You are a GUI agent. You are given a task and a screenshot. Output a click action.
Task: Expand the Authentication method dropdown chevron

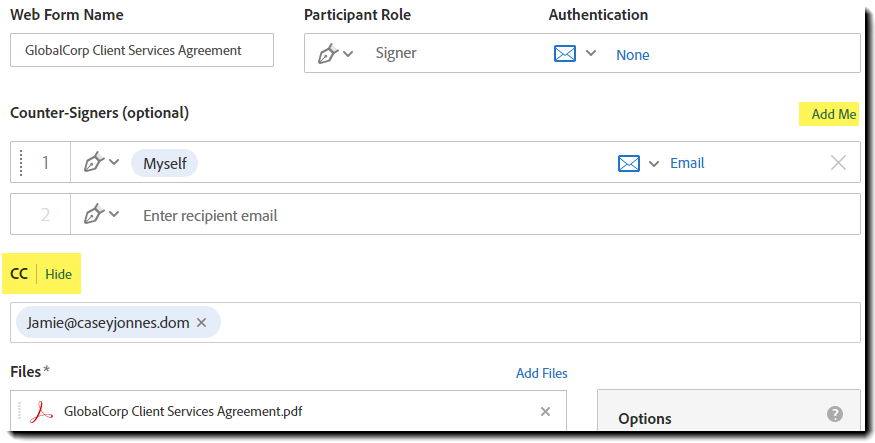point(591,54)
